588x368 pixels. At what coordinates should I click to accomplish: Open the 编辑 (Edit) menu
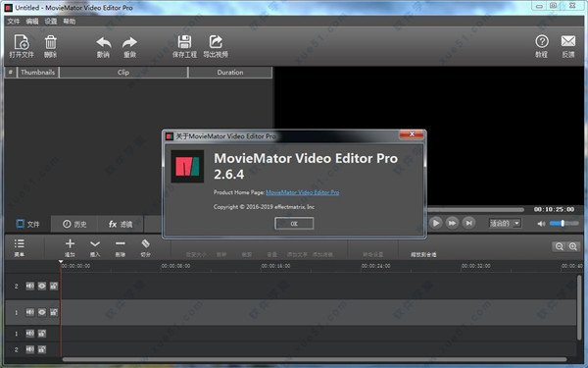pyautogui.click(x=32, y=22)
